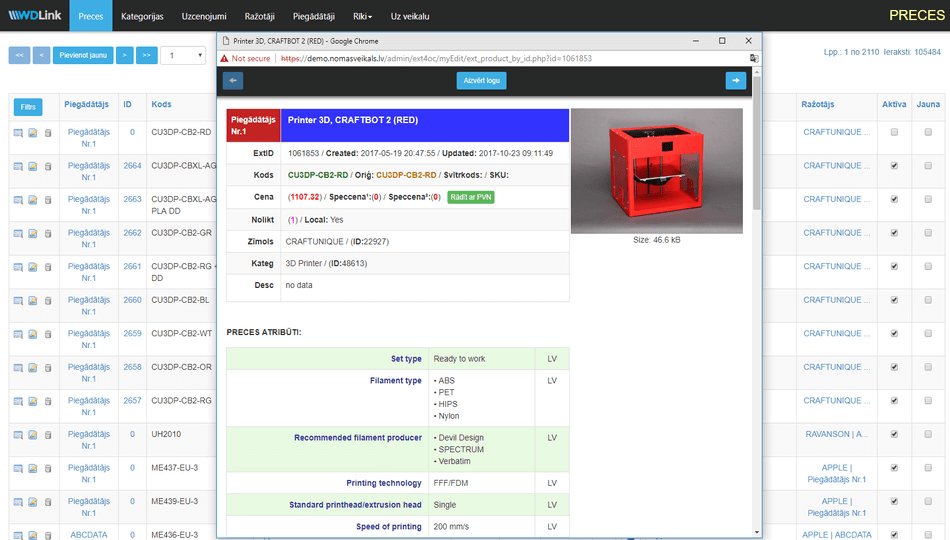
Task: Open the Kategorijas menu item
Action: point(144,16)
